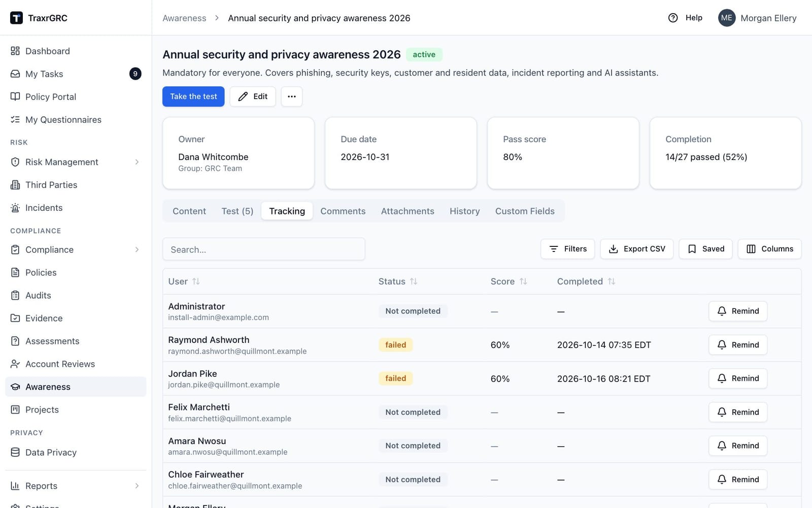The height and width of the screenshot is (508, 812).
Task: Open Dashboard from the sidebar
Action: tap(76, 51)
